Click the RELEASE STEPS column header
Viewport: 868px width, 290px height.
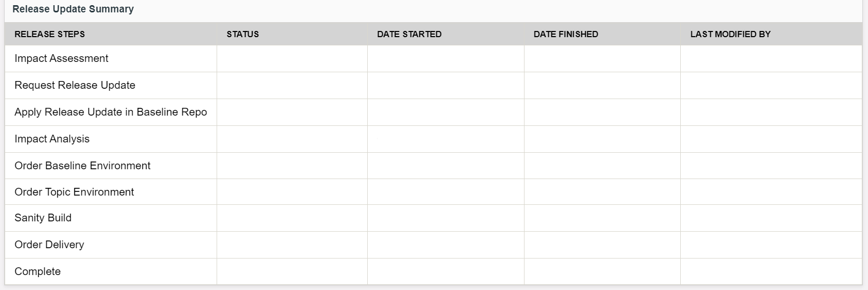pos(50,34)
